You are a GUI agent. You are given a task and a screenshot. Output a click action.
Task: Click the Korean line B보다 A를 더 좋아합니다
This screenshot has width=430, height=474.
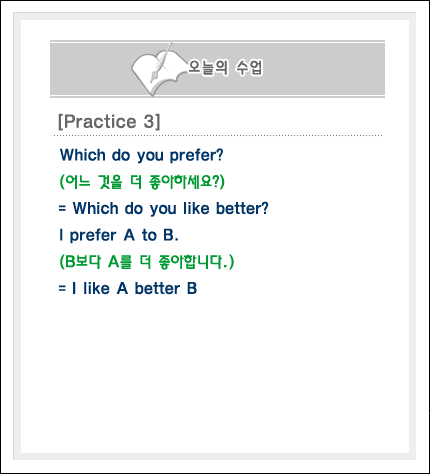point(147,262)
